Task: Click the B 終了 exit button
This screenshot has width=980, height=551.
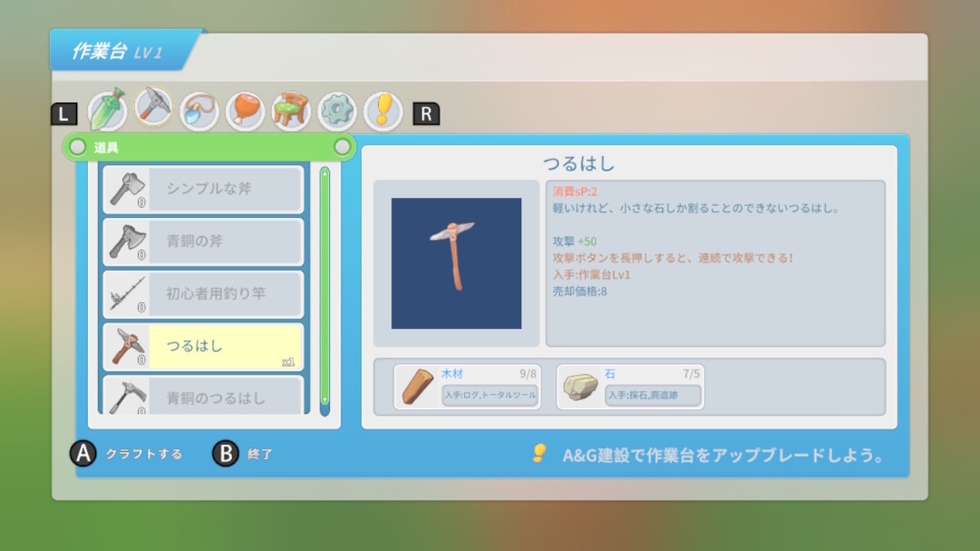Action: [x=243, y=454]
